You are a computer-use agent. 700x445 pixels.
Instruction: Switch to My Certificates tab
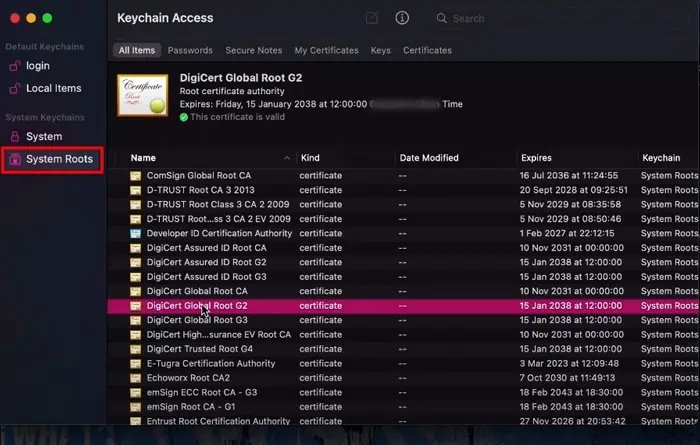coord(326,50)
